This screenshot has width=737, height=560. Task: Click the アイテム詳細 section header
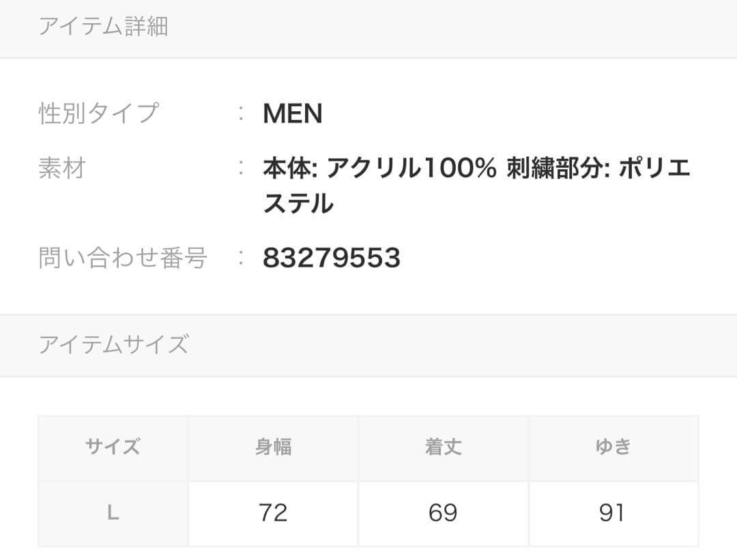103,27
